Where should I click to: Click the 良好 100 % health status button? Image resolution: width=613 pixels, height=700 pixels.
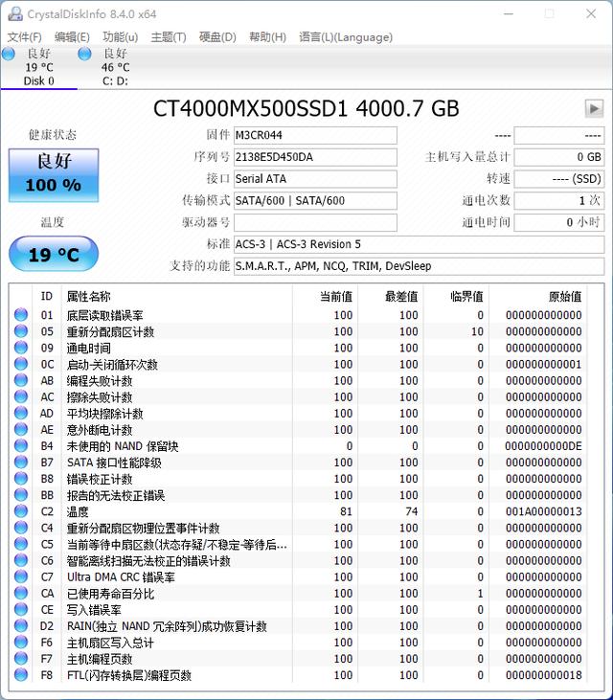tap(54, 175)
